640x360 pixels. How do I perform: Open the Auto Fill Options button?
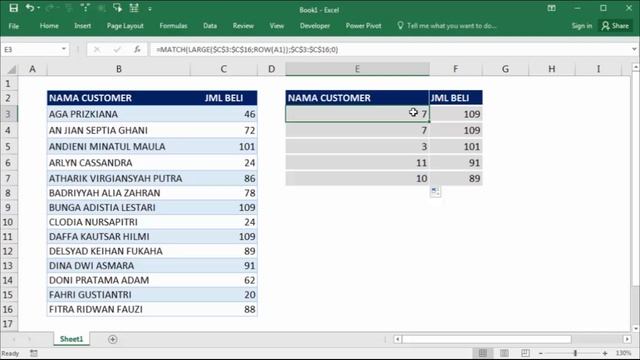coord(435,191)
